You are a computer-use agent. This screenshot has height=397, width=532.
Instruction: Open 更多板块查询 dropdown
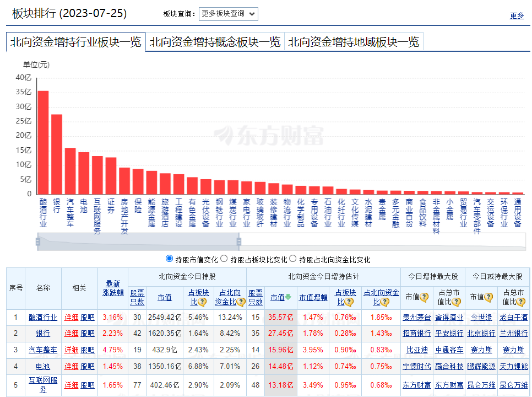point(228,14)
